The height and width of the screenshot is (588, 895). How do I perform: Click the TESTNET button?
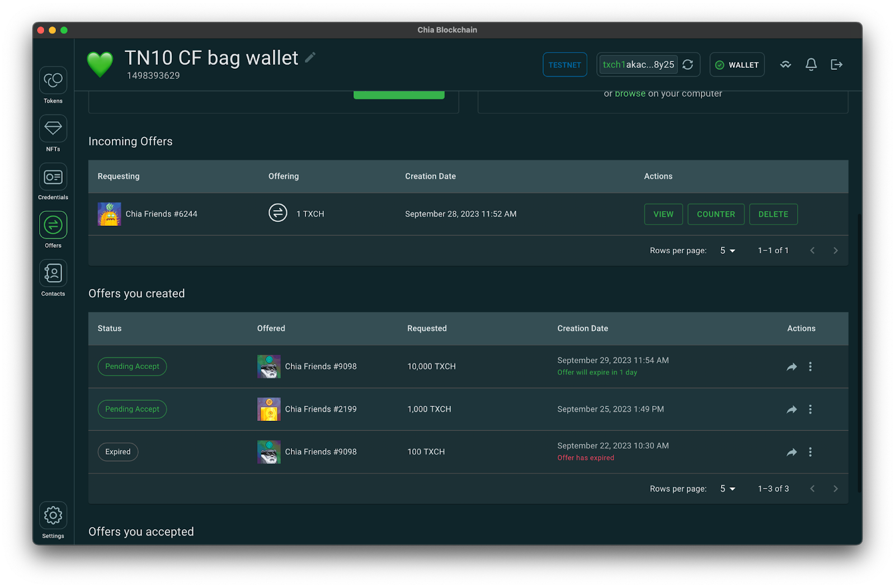(564, 65)
